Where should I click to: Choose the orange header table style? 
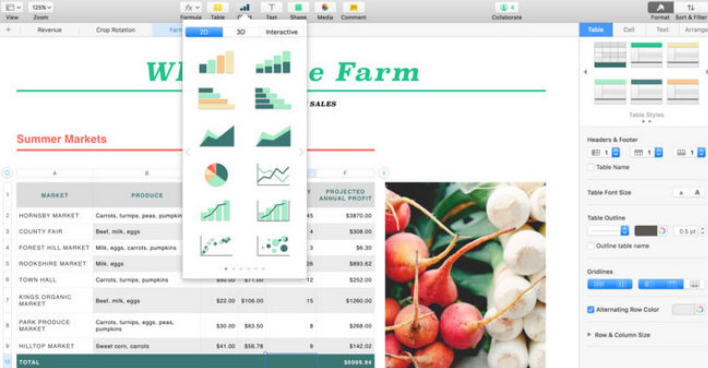tap(683, 92)
